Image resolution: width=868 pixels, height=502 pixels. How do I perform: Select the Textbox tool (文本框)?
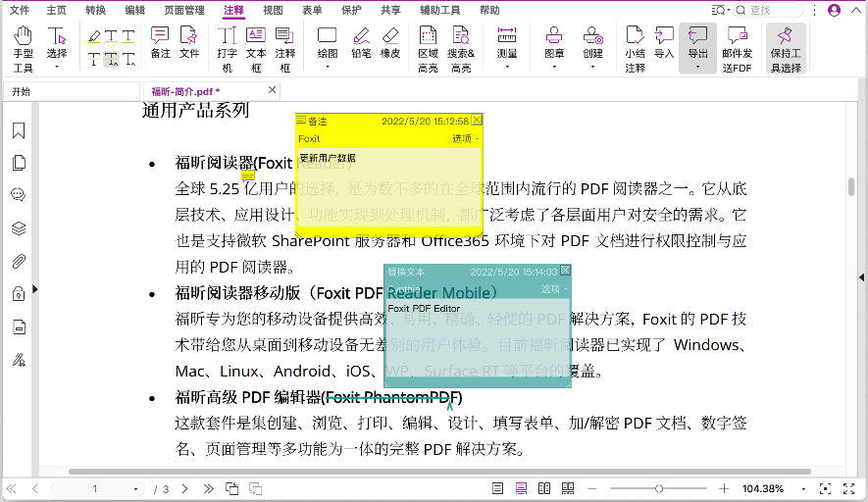tap(256, 49)
